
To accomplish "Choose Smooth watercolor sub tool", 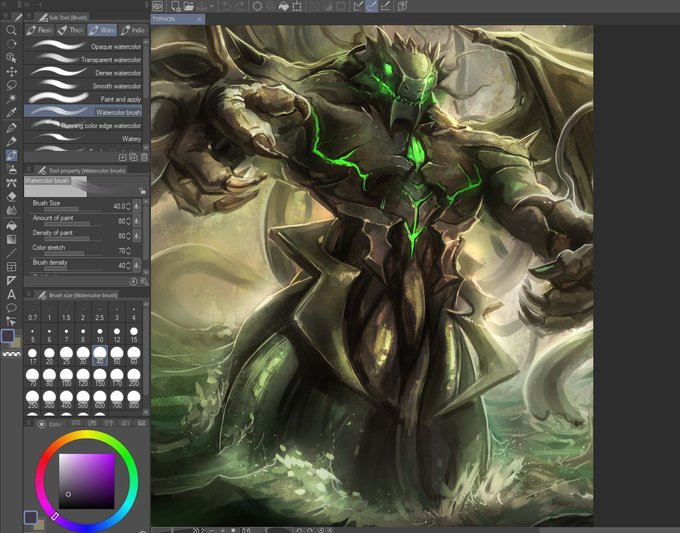I will point(83,85).
